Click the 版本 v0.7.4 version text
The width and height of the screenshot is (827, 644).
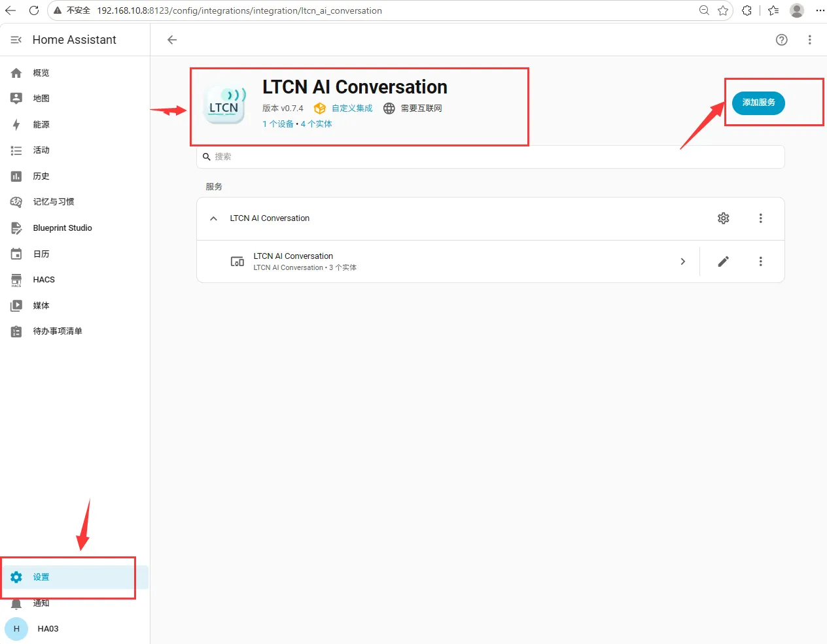283,109
